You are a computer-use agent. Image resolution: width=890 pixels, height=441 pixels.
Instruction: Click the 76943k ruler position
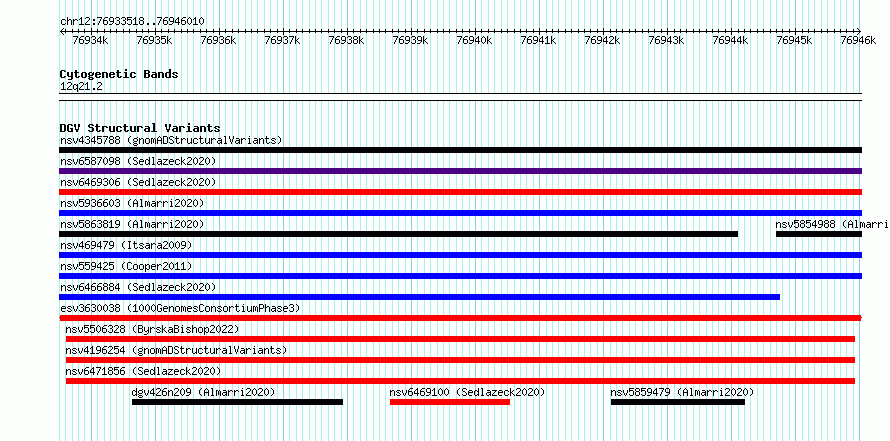point(666,40)
